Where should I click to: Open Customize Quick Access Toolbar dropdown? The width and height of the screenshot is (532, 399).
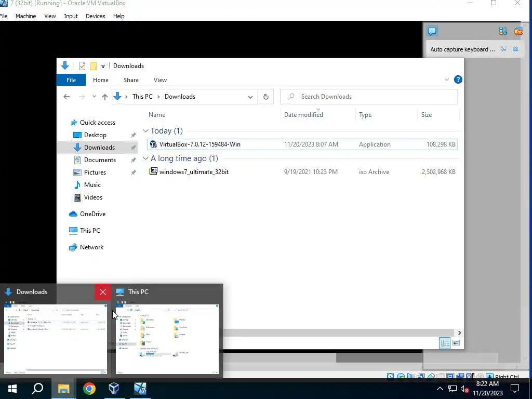click(x=103, y=66)
